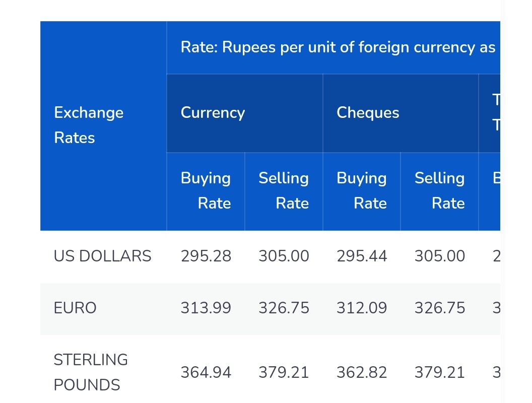The height and width of the screenshot is (403, 532).
Task: Click Cheques Selling Rate column header
Action: click(x=439, y=191)
